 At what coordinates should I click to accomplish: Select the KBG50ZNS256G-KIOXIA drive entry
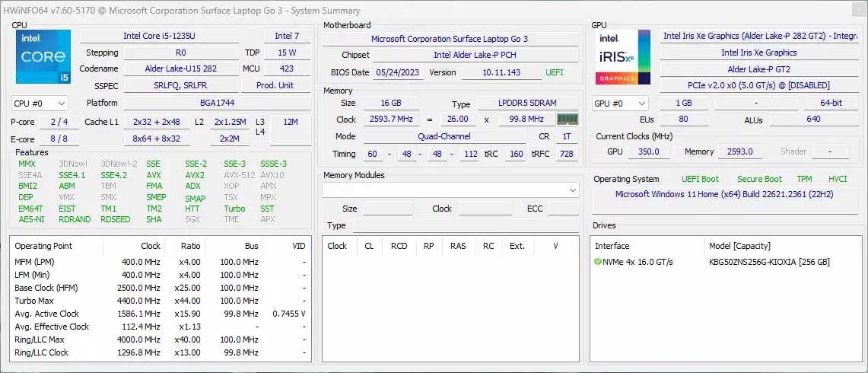769,262
